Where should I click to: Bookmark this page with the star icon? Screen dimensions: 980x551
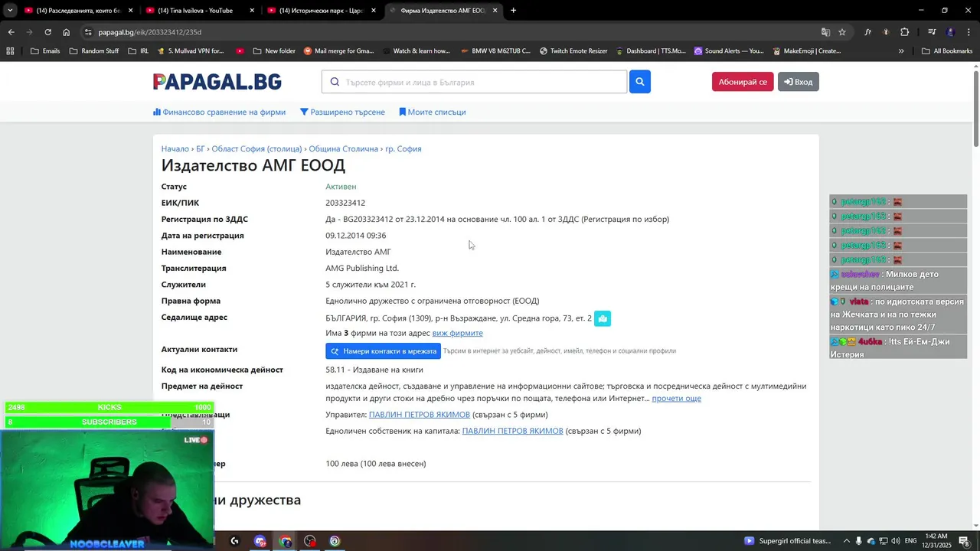[842, 32]
